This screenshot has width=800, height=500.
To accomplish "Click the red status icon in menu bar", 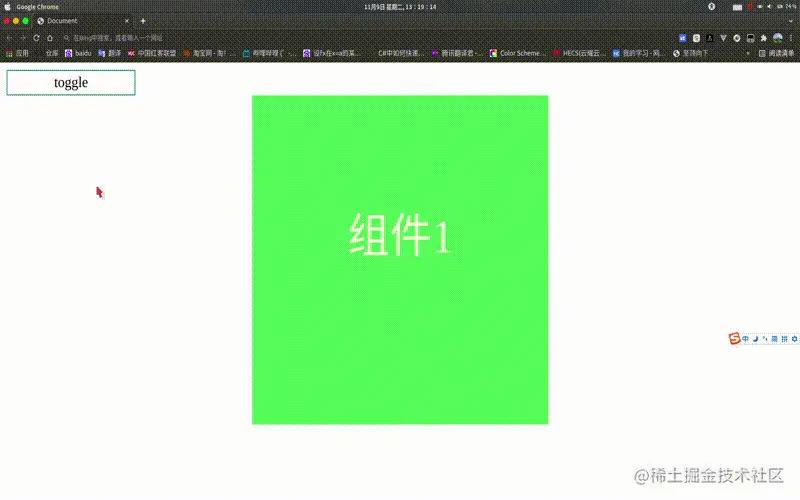I will pyautogui.click(x=751, y=7).
